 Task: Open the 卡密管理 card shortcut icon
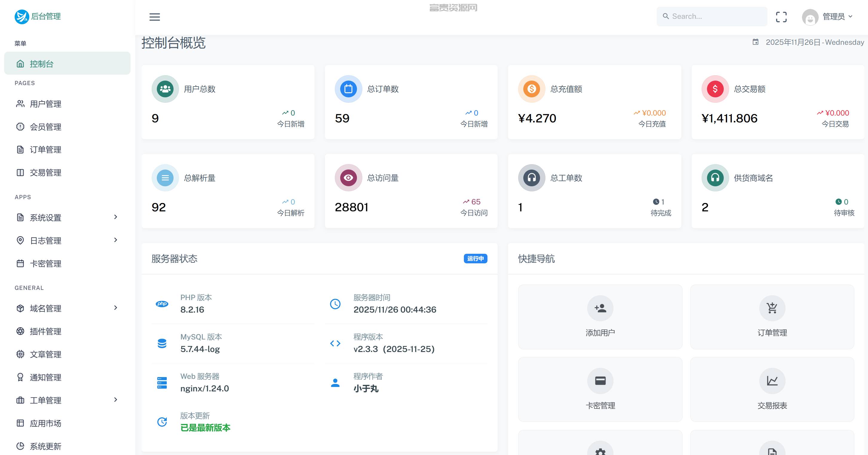(600, 381)
